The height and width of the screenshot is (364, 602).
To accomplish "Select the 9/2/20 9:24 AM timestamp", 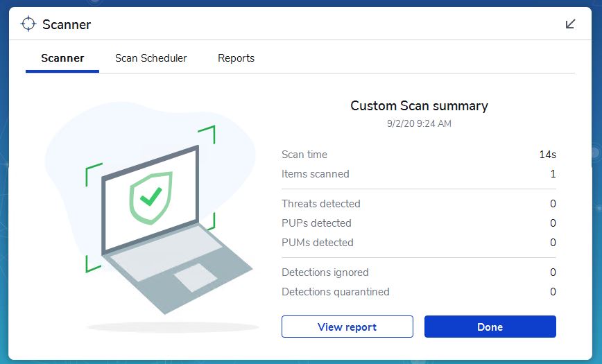I will (x=419, y=123).
